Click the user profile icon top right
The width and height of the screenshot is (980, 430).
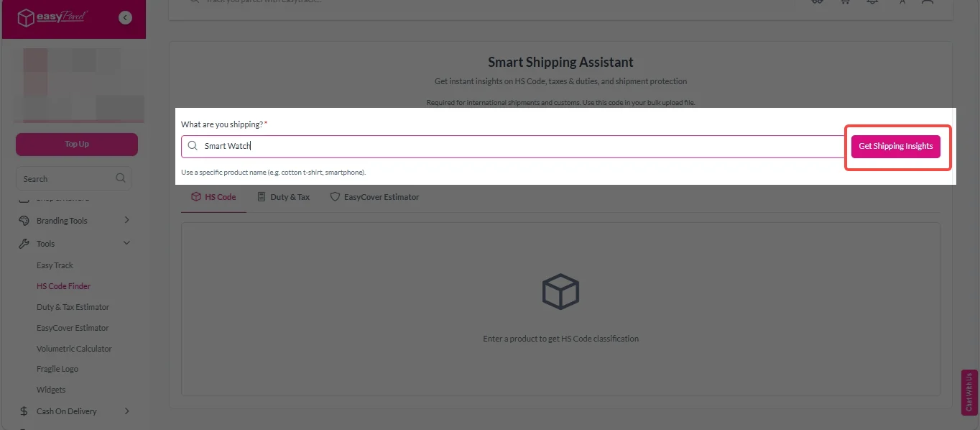click(x=902, y=3)
